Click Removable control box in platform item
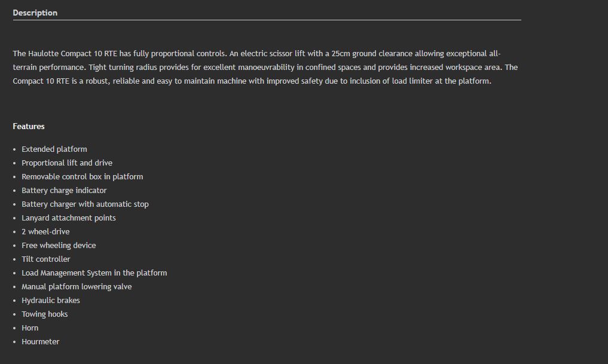This screenshot has height=364, width=608. click(83, 177)
